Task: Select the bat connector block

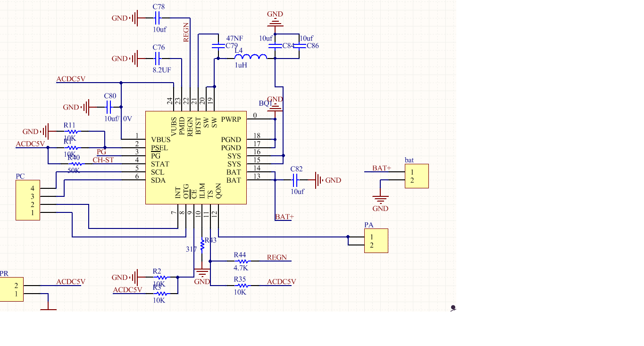Action: [417, 176]
